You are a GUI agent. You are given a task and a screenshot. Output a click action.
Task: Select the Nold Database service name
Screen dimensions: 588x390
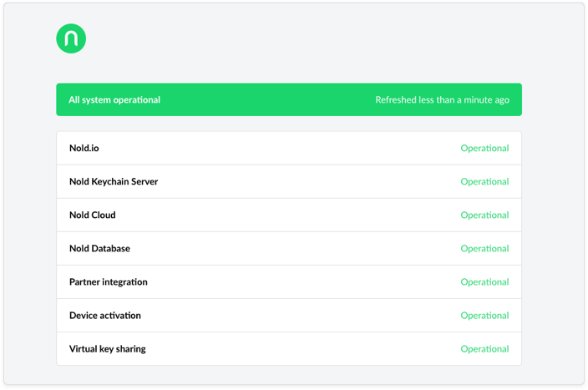tap(99, 248)
